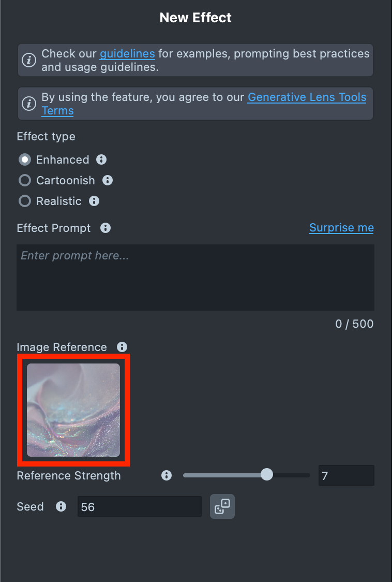
Task: Click the Seed info icon
Action: (x=61, y=506)
